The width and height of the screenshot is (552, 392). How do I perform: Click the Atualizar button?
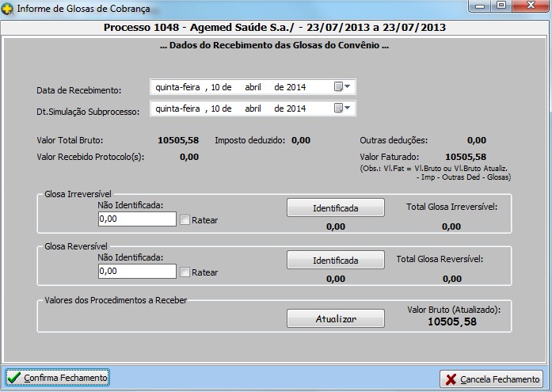click(x=335, y=318)
